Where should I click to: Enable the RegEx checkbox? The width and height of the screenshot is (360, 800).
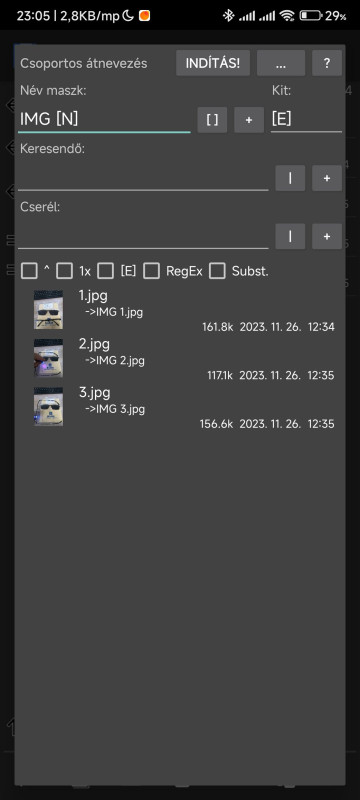pos(151,271)
